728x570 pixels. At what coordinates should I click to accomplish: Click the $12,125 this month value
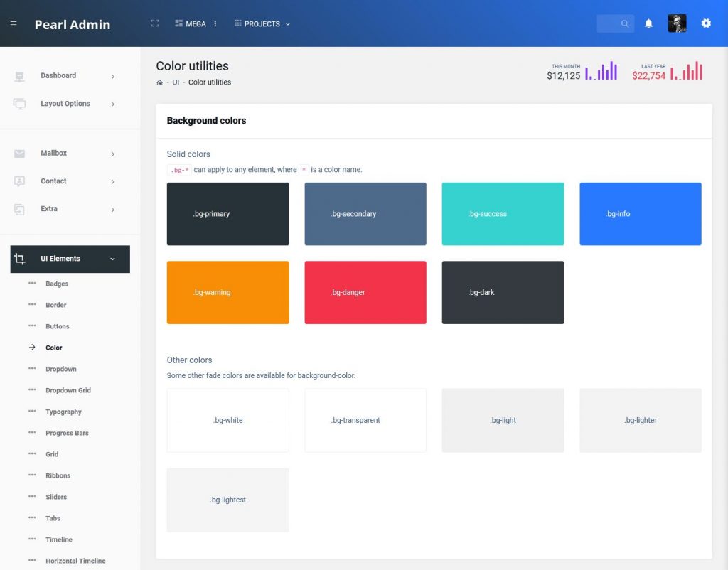tap(563, 75)
